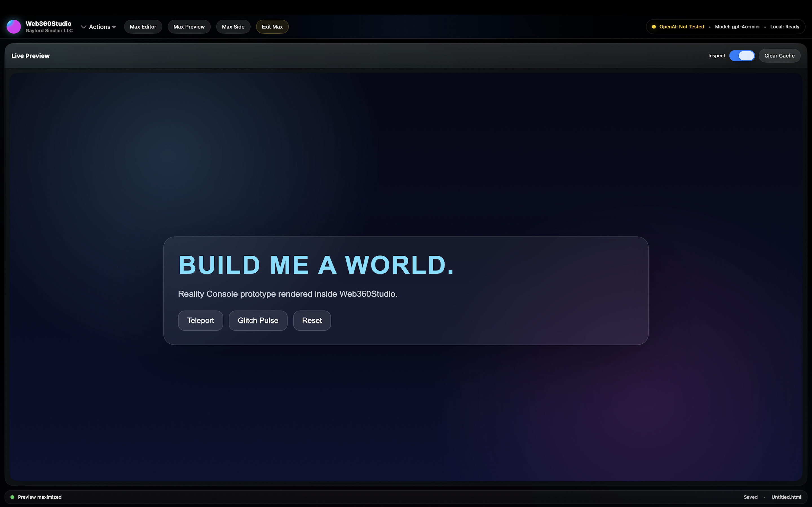The image size is (812, 507).
Task: Expand the chevron beside Web360Studio title
Action: (83, 26)
